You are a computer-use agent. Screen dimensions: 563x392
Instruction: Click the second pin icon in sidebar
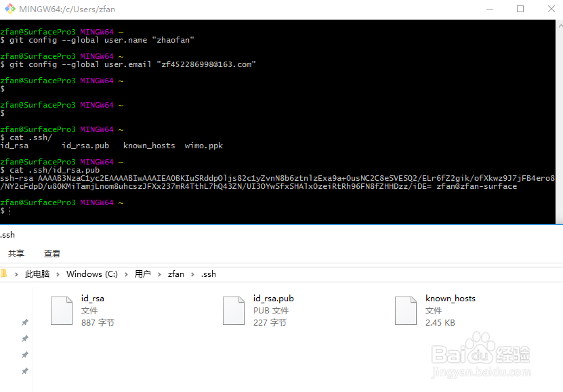tap(25, 339)
